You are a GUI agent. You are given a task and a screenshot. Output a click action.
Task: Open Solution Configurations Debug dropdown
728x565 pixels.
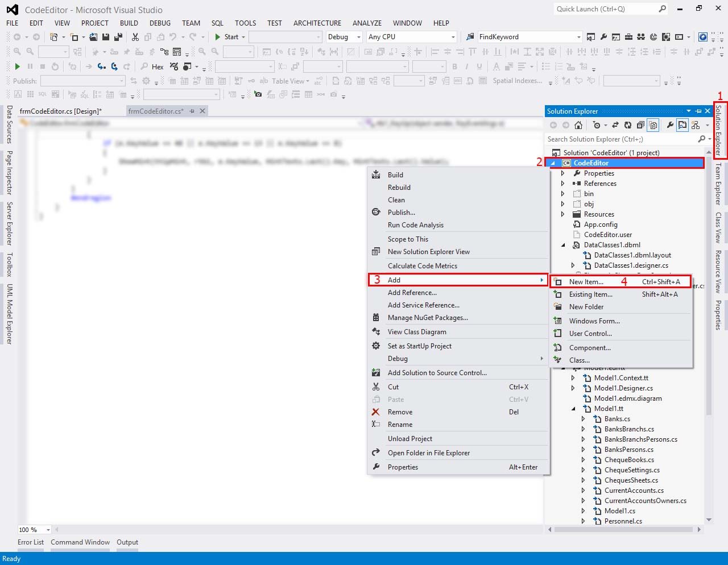pyautogui.click(x=359, y=37)
